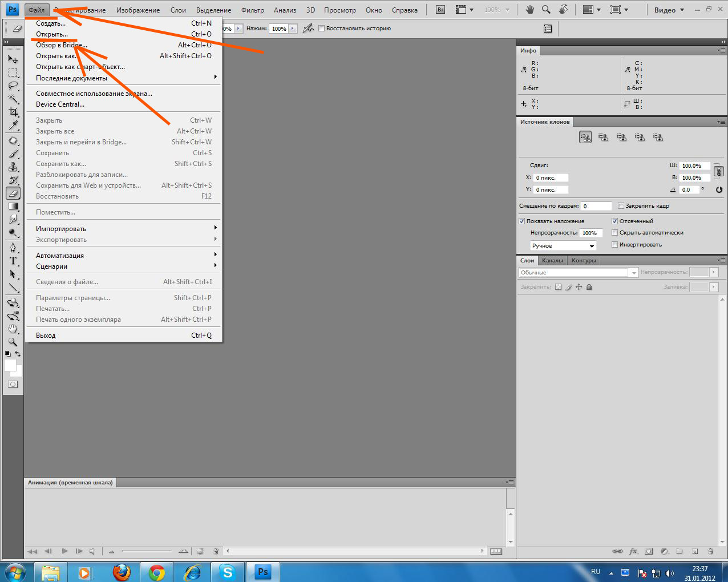This screenshot has height=582, width=728.
Task: Open the Обычные blend mode dropdown
Action: click(579, 273)
